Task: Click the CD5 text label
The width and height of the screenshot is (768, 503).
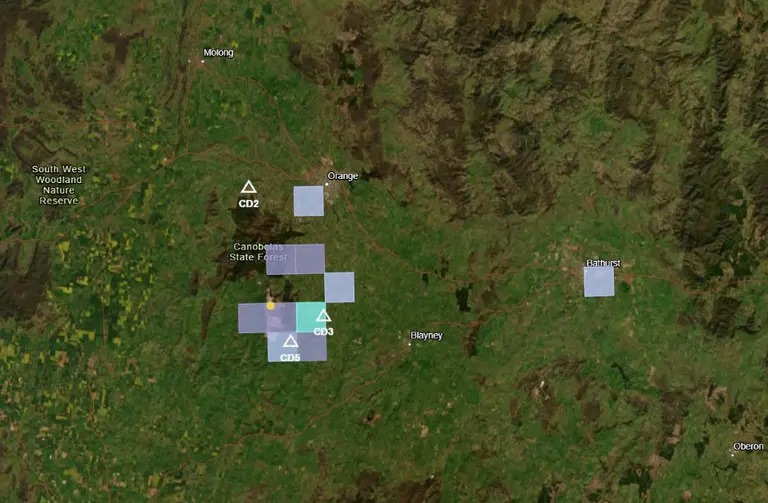Action: point(290,358)
